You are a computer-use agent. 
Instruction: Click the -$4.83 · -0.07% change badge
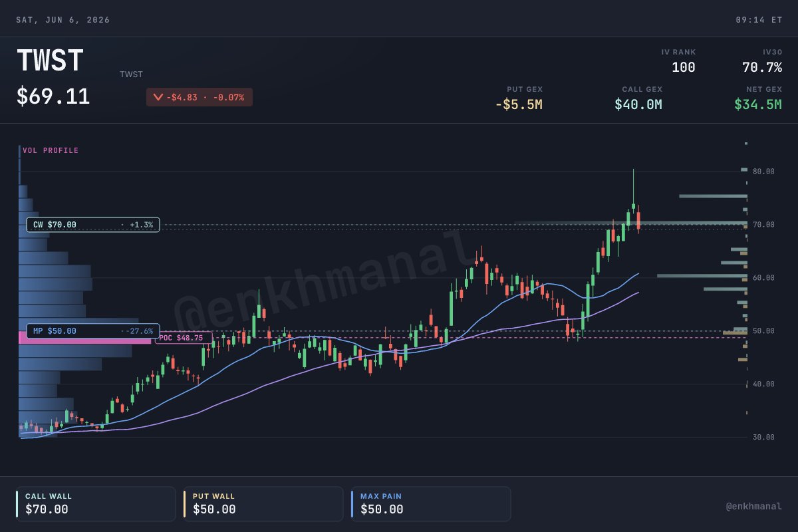pos(199,97)
